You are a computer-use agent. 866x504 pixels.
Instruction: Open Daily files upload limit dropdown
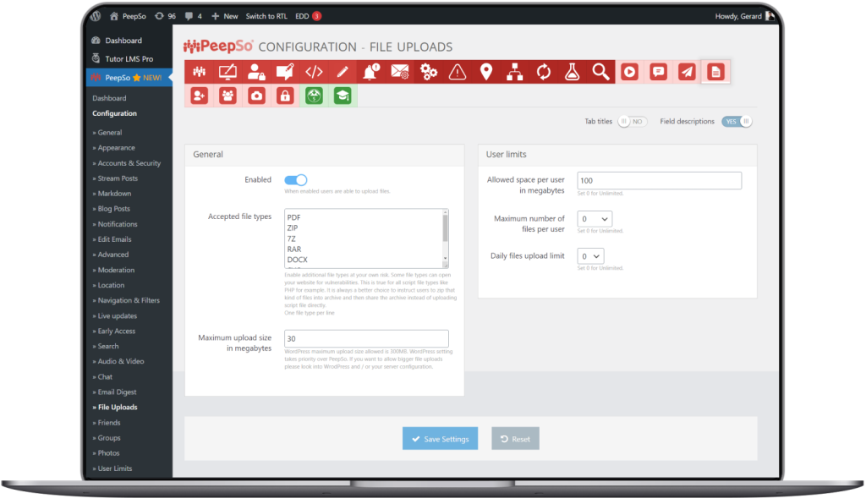pos(590,256)
